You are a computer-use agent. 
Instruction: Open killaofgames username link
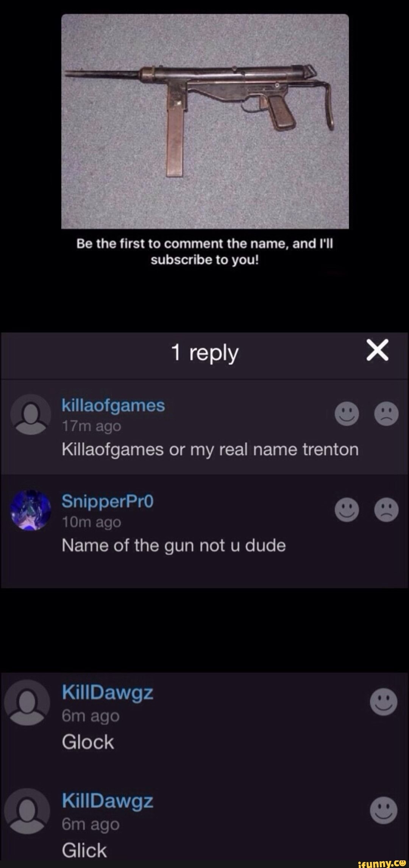[x=113, y=406]
